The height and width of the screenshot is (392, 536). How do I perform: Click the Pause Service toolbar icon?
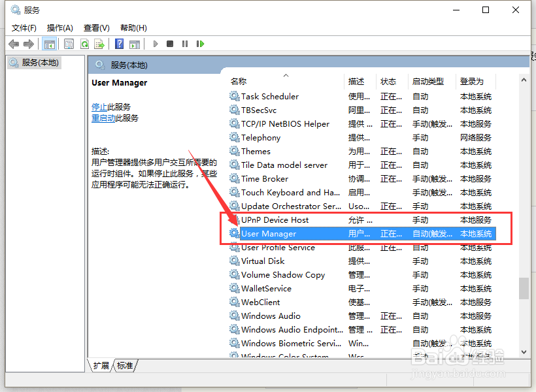point(184,43)
